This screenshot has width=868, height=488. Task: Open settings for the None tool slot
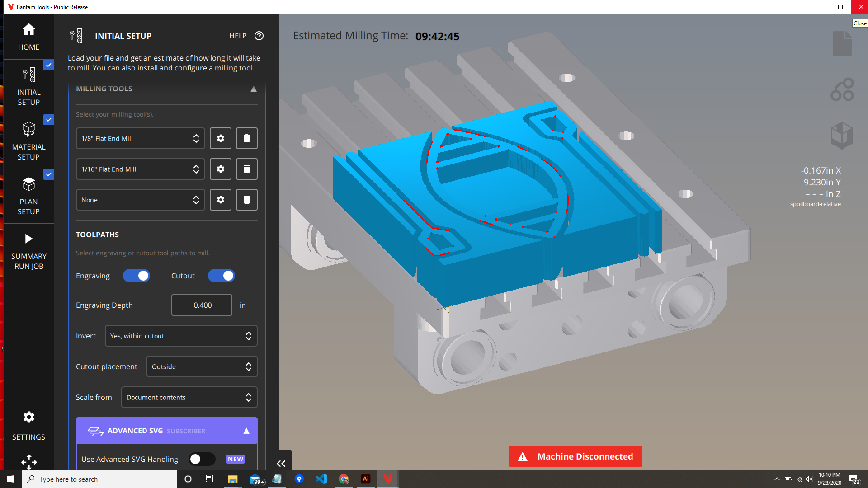(x=221, y=200)
